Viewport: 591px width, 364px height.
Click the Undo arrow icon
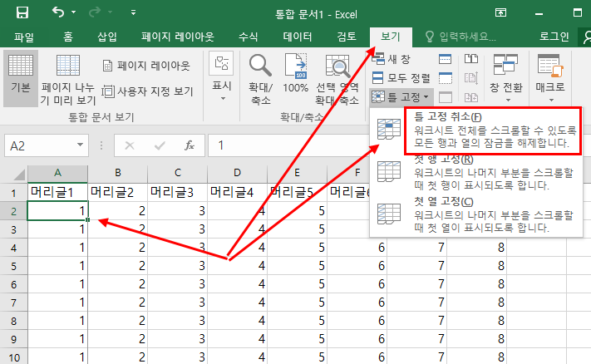(x=57, y=12)
